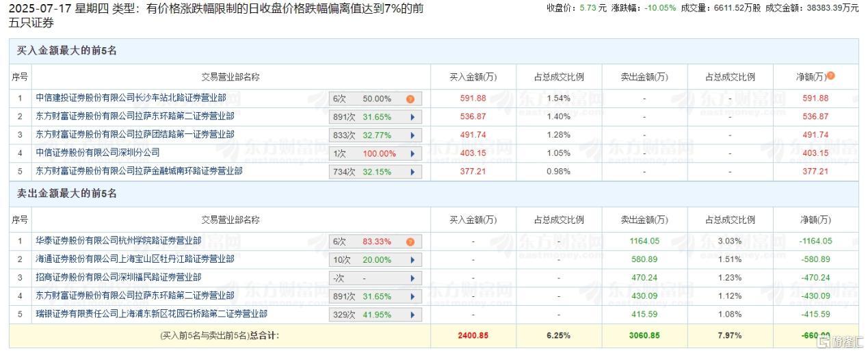Click 833次 32.77% stats box
The width and height of the screenshot is (868, 353).
(x=376, y=135)
